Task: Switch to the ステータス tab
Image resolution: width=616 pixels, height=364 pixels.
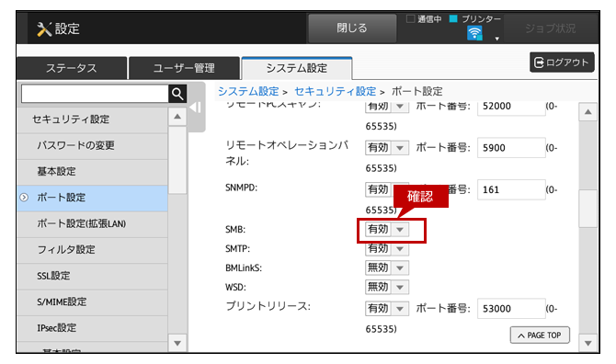Action: coord(72,68)
